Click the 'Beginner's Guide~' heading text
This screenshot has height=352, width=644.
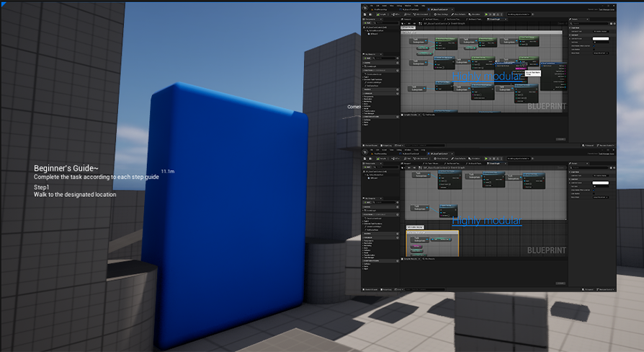point(66,168)
